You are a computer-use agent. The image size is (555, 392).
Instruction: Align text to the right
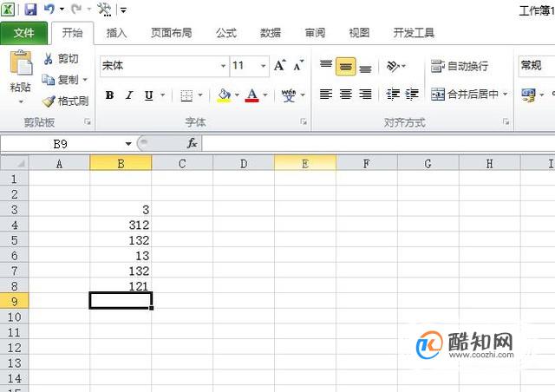click(x=365, y=95)
